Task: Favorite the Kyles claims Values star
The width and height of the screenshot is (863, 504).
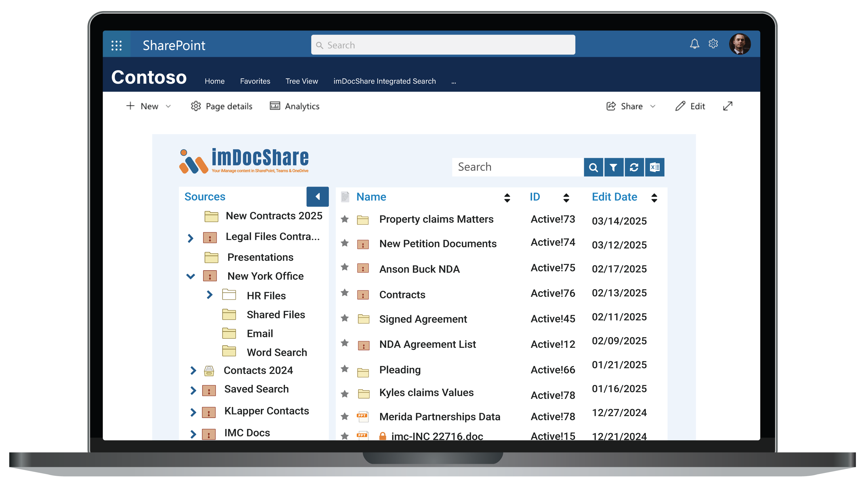Action: coord(345,394)
